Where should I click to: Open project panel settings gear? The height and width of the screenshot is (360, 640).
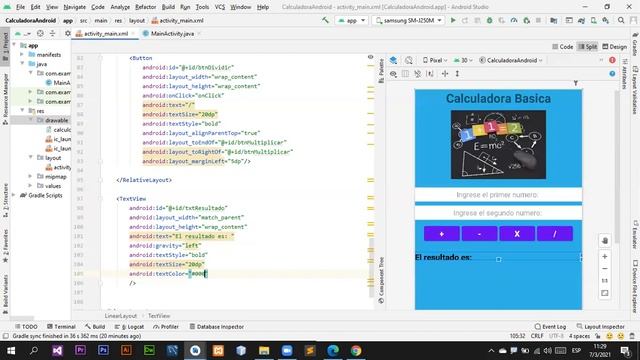(x=68, y=33)
